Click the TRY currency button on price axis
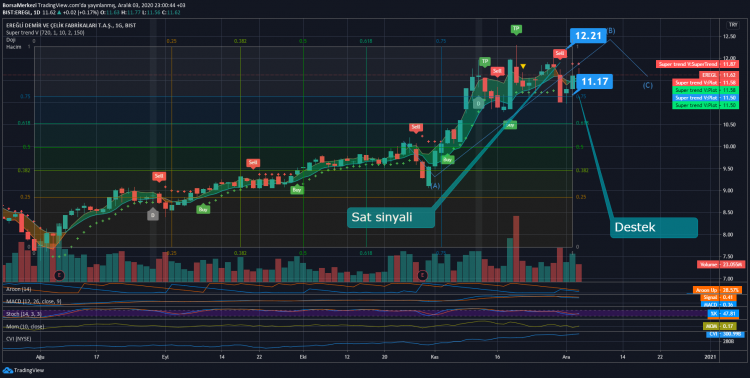 point(732,25)
